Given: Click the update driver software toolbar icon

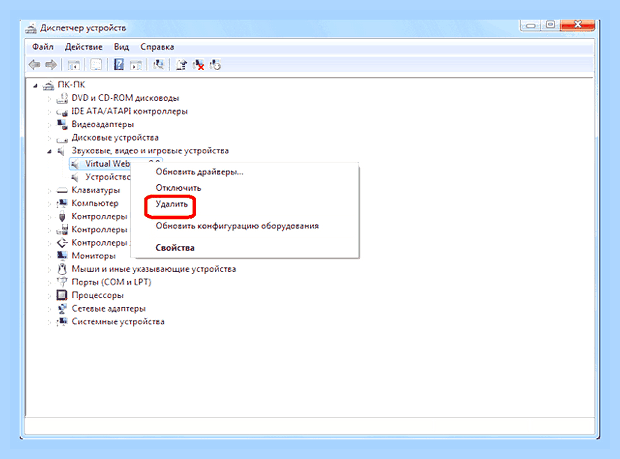Looking at the screenshot, I should coord(181,64).
